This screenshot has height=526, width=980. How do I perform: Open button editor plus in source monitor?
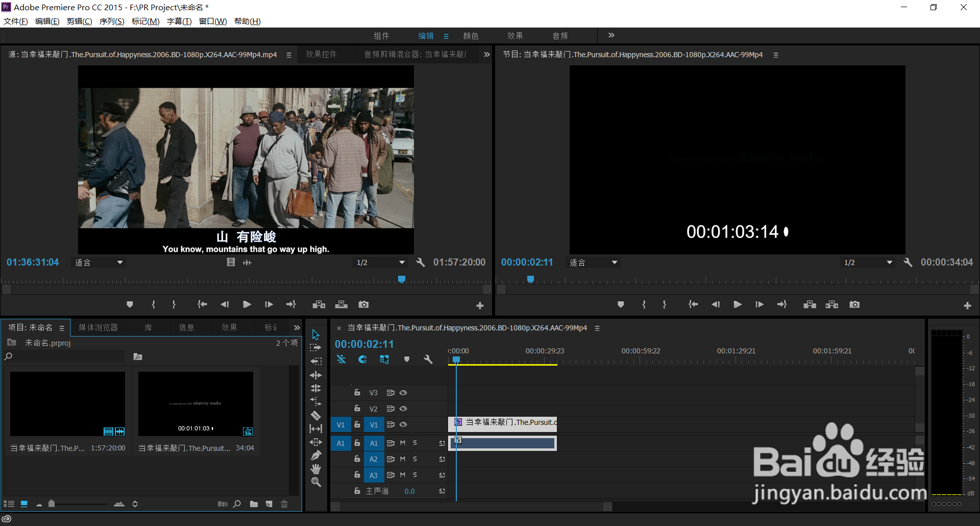[x=480, y=305]
